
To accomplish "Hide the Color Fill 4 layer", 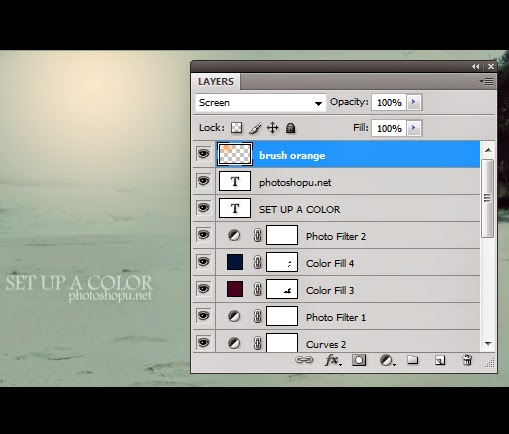I will [204, 262].
